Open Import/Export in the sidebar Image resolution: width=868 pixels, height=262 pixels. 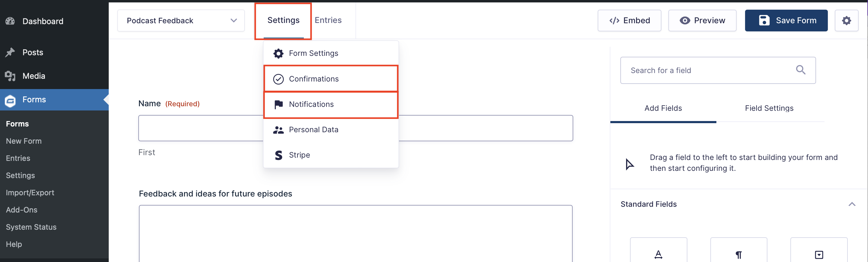[30, 193]
